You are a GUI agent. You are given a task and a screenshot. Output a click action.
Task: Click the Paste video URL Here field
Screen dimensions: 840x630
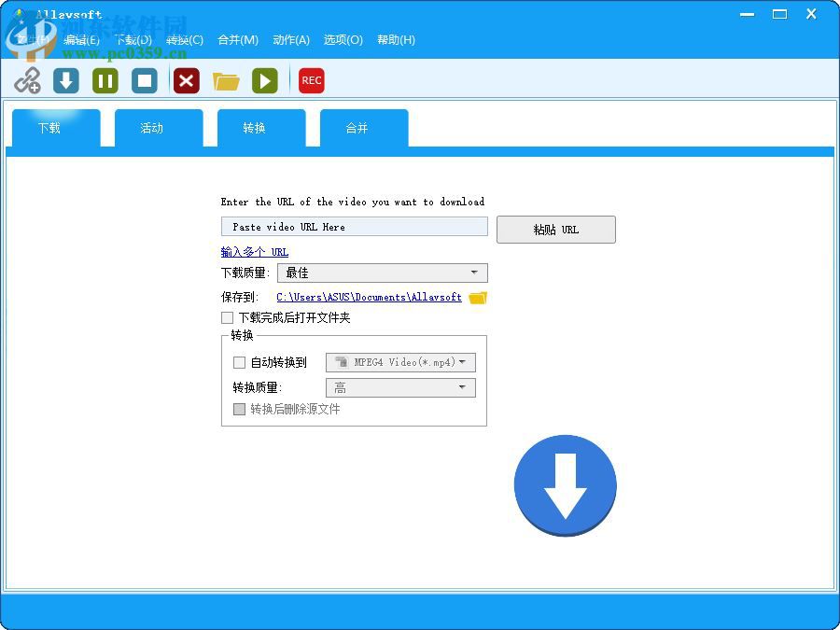[x=354, y=227]
